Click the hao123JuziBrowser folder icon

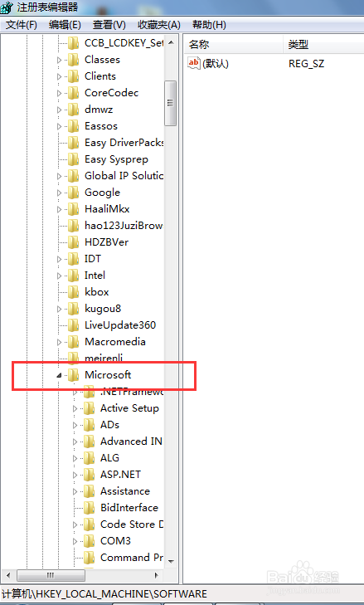click(x=73, y=226)
